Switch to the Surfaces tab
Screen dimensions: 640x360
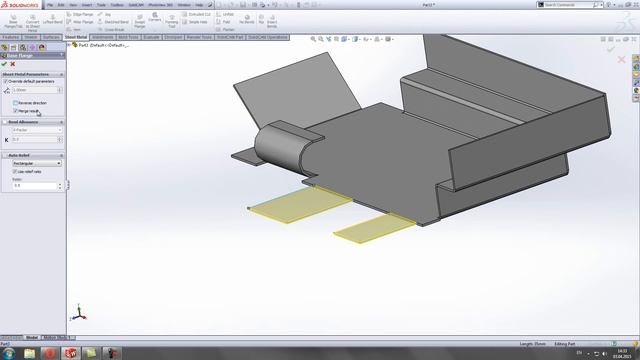51,37
